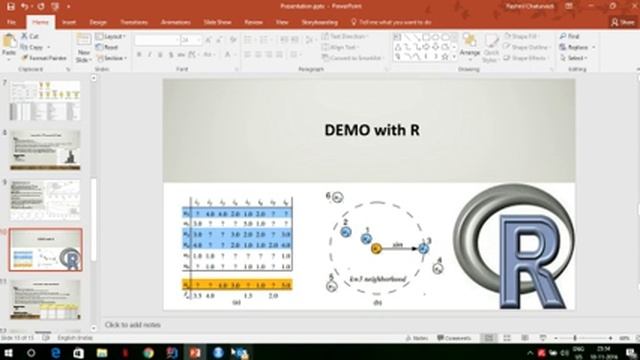Image resolution: width=640 pixels, height=360 pixels.
Task: Open Microsoft Edge from the taskbar
Action: (56, 353)
